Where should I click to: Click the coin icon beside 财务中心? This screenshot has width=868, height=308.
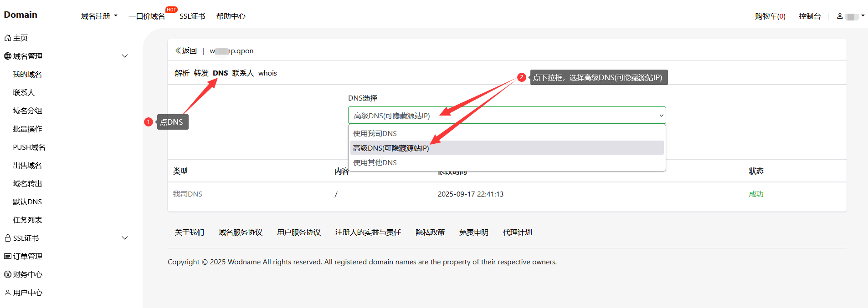[x=8, y=274]
